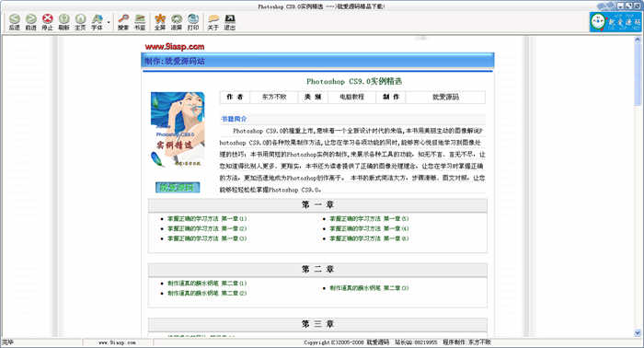The image size is (644, 348).
Task: Click the logo at the toolbar's right end
Action: (615, 22)
